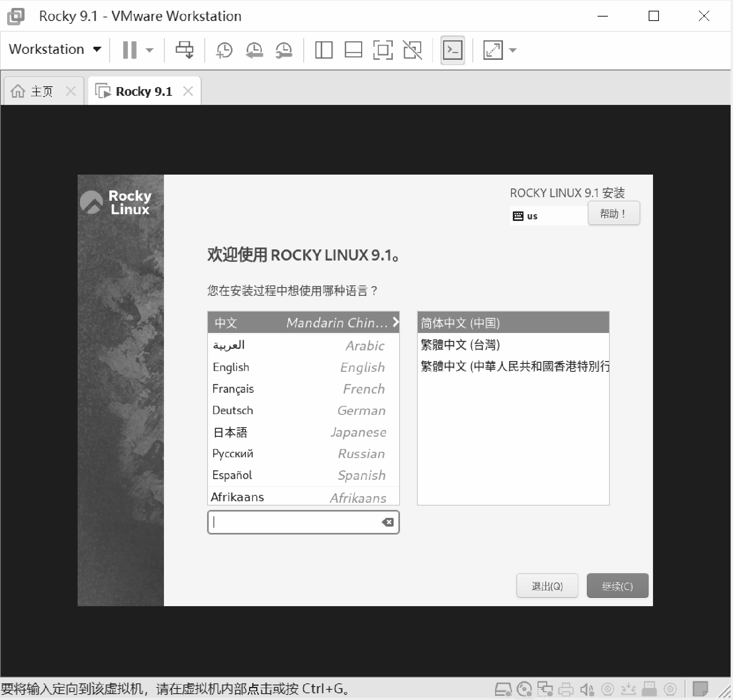Select Arabic in the language list
This screenshot has width=733, height=700.
point(303,345)
